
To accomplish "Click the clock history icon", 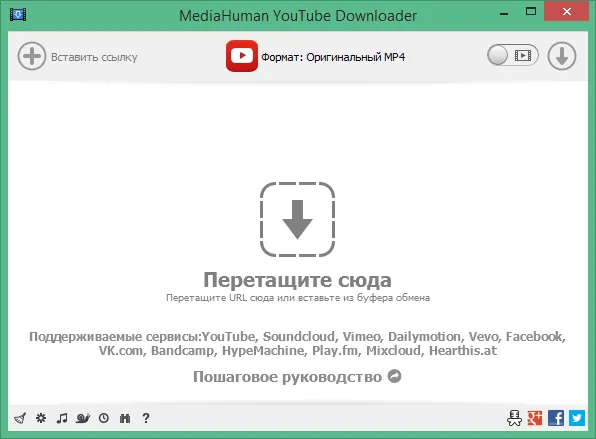I will 104,418.
